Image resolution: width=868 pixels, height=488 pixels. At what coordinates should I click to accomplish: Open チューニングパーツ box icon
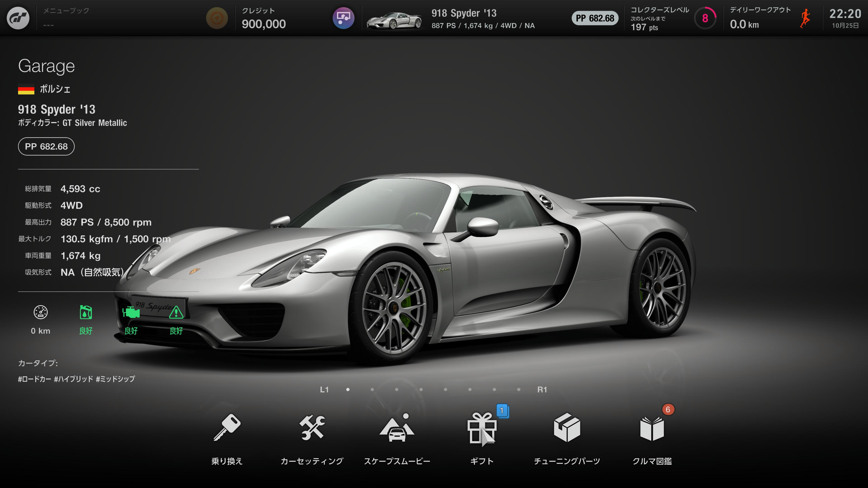[567, 427]
